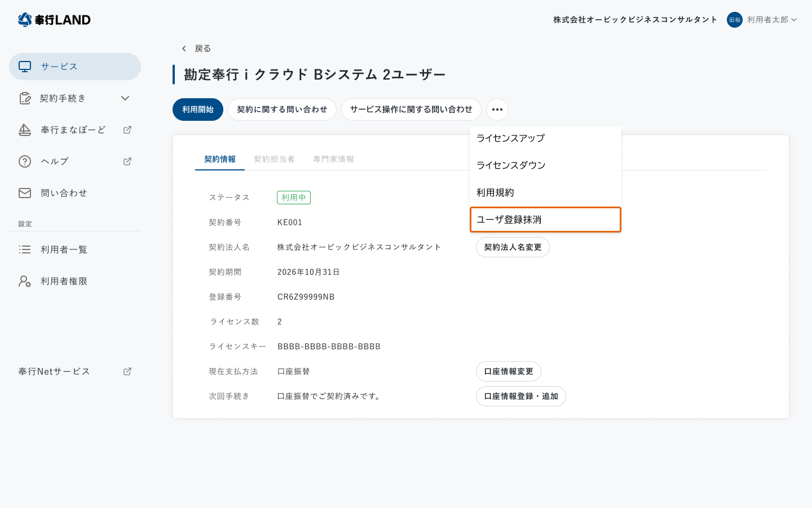The image size is (812, 508).
Task: Open the ellipsis more-options menu
Action: click(x=497, y=109)
